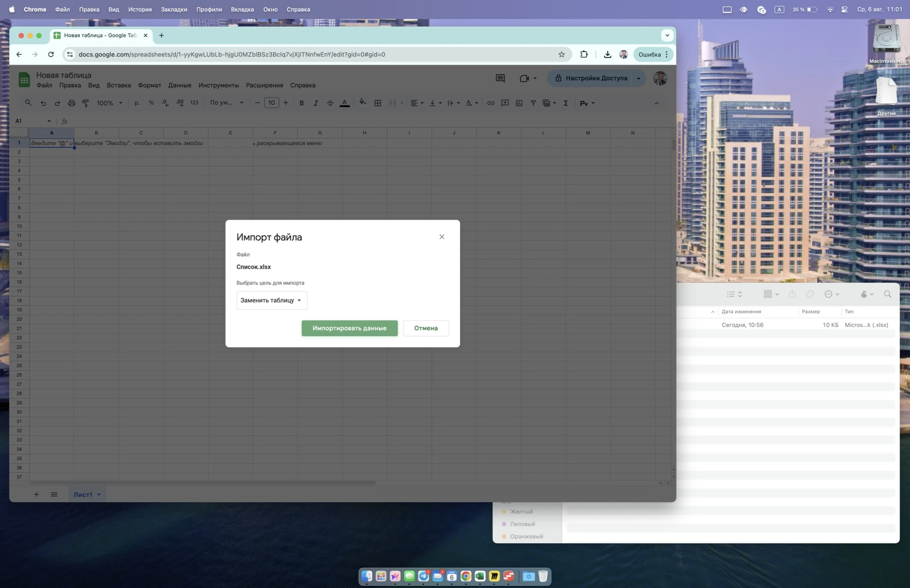Cancel the import with Отмена

click(425, 328)
